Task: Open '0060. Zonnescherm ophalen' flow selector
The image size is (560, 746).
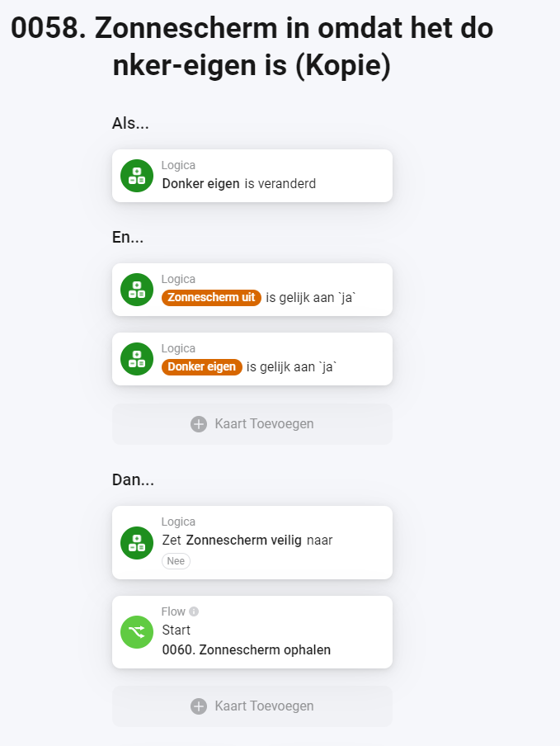Action: (247, 650)
